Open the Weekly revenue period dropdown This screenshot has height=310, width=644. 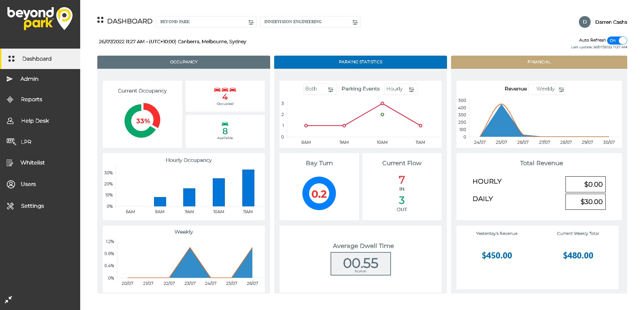tap(547, 89)
